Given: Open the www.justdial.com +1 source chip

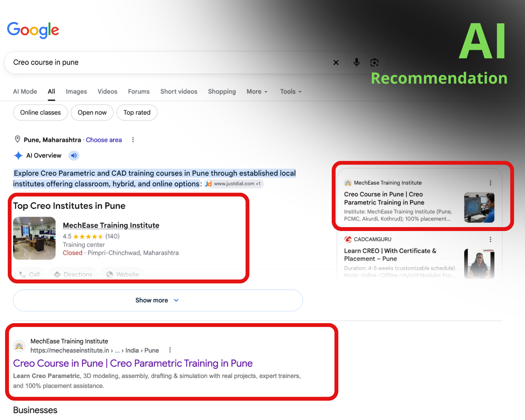Looking at the screenshot, I should [x=234, y=184].
